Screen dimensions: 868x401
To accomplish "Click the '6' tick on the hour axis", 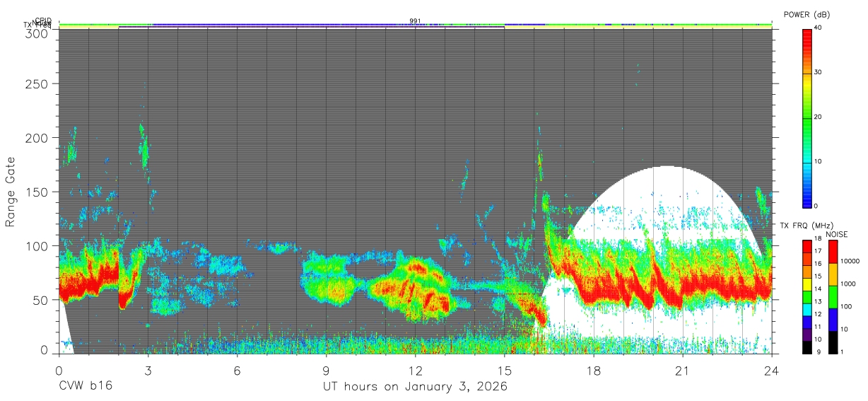I will click(237, 370).
